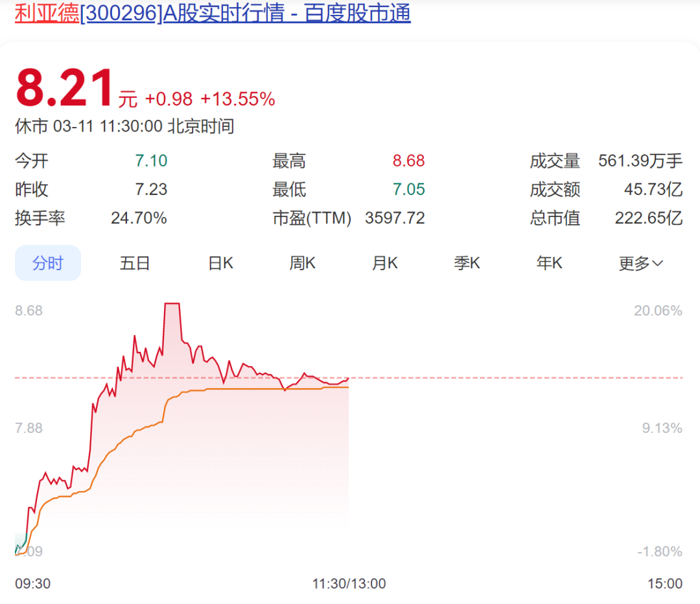Image resolution: width=700 pixels, height=604 pixels.
Task: Click the right axis label -1.80%
Action: [x=659, y=552]
